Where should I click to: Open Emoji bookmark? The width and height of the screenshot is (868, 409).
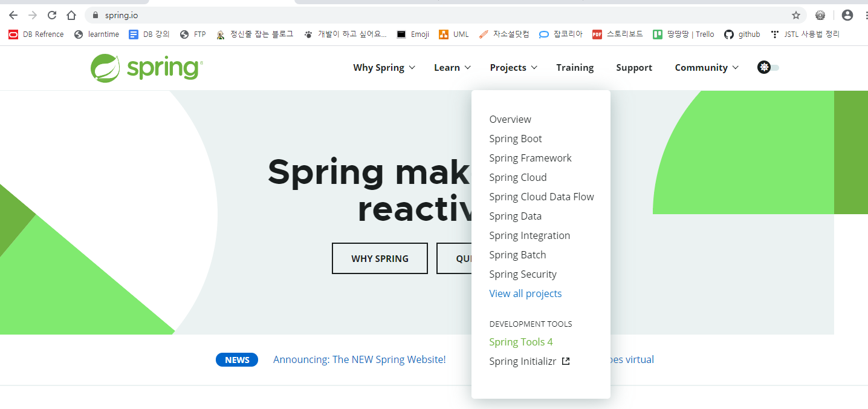(x=413, y=34)
